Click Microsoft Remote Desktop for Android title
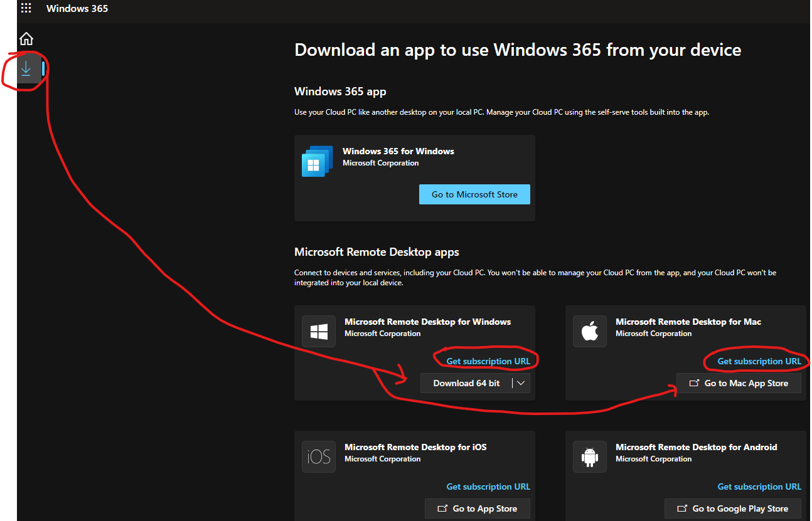 pyautogui.click(x=697, y=447)
